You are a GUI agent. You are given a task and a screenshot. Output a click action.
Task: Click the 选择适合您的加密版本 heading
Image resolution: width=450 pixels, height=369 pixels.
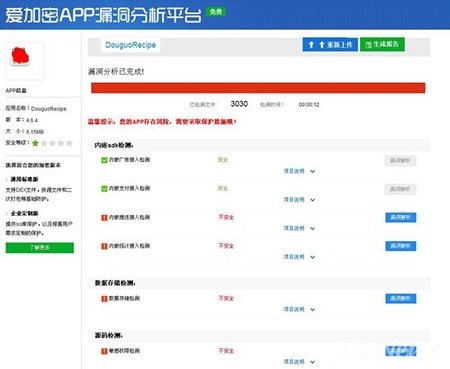click(33, 165)
